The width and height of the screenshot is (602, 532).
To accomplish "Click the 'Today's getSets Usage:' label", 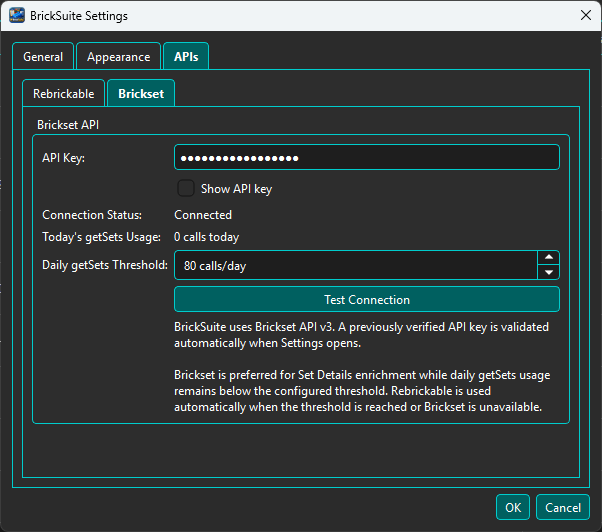I will tap(101, 237).
